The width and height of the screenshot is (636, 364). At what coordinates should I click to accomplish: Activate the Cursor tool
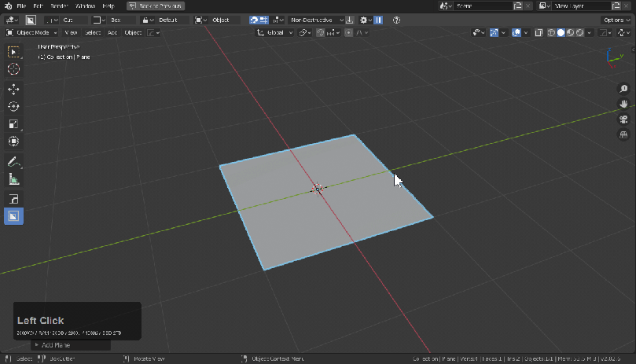point(13,70)
